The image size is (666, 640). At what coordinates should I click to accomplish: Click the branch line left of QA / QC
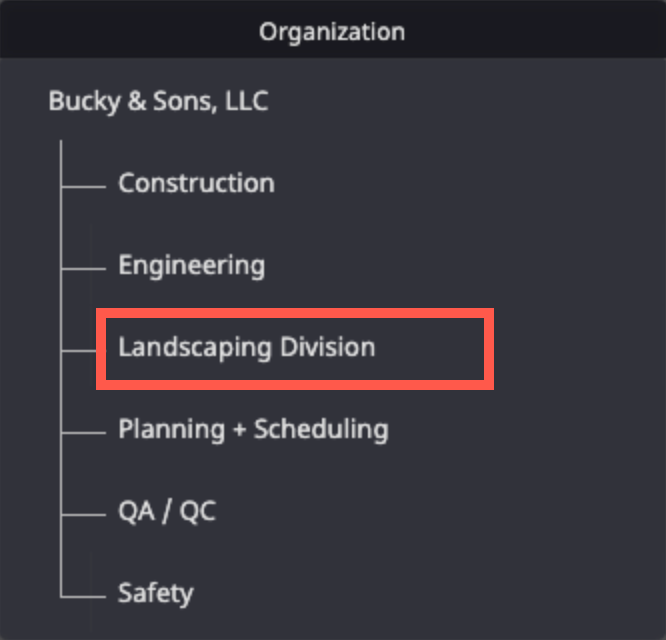(83, 514)
